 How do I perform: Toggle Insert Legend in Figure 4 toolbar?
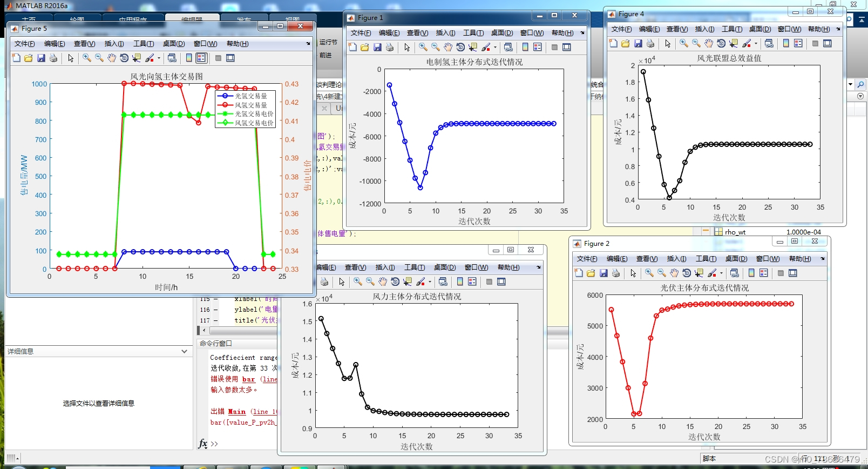pyautogui.click(x=798, y=43)
